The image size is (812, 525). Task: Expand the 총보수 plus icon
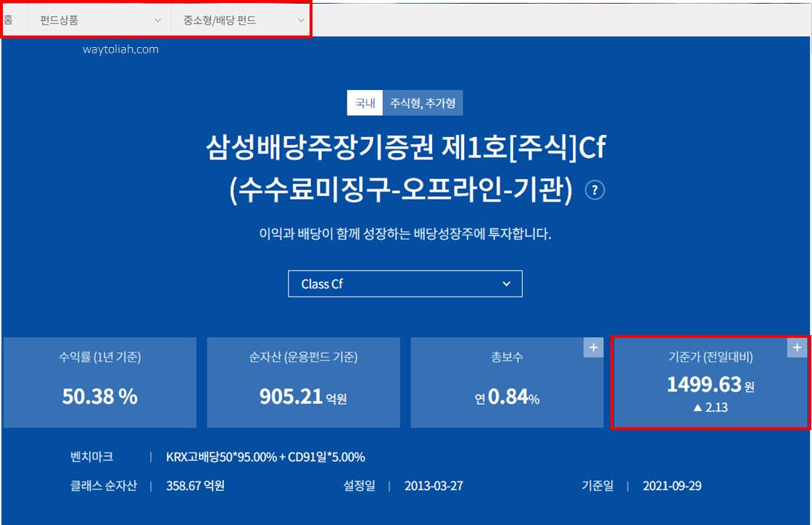tap(594, 347)
